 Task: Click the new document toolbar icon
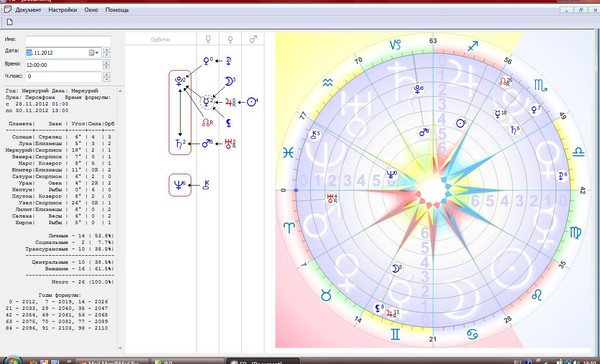click(10, 22)
